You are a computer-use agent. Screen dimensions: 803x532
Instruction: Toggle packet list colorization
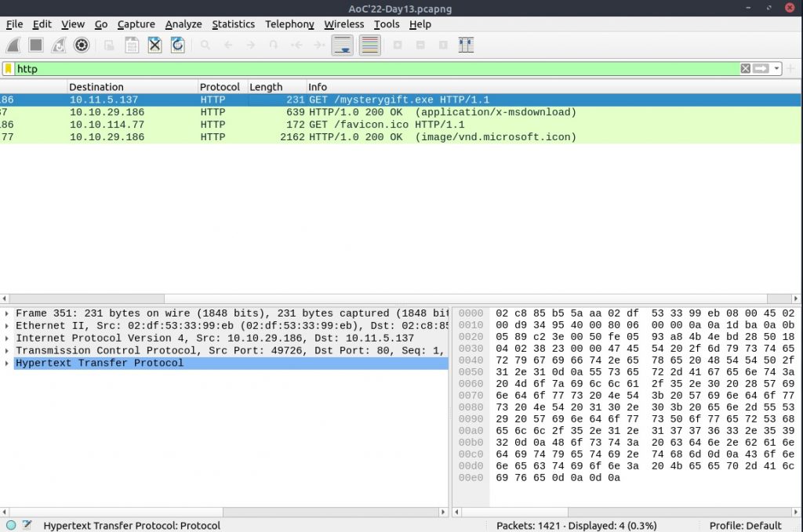pos(369,45)
